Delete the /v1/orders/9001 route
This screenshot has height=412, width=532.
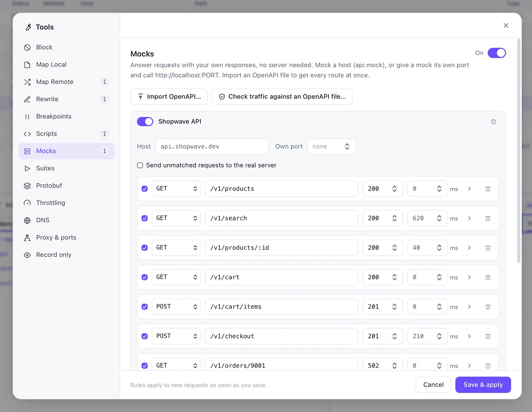coord(488,365)
